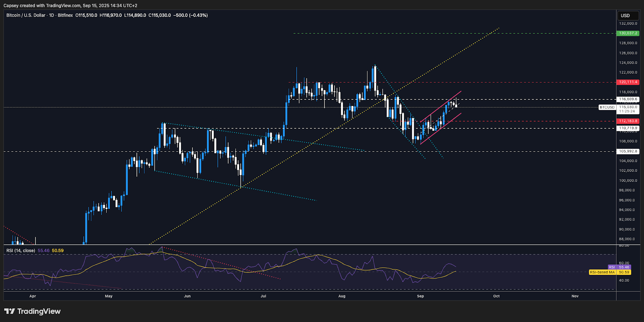Click the Bitcoin / U.S. Dollar symbol title

[26, 15]
